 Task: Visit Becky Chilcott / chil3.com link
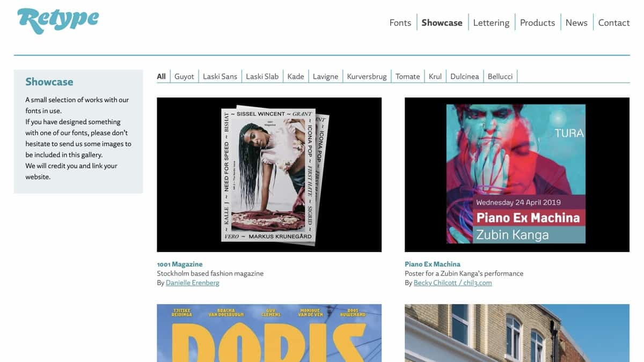[x=453, y=283]
